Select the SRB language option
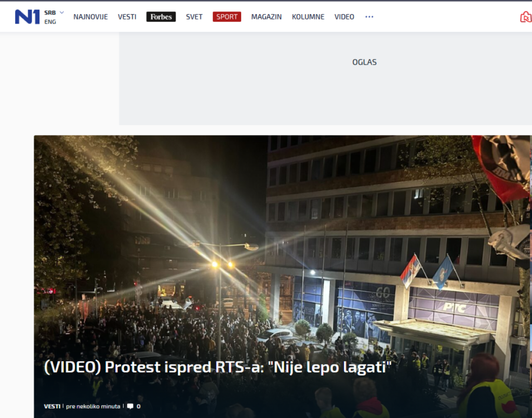Screen dimensions: 532x418 [x=50, y=12]
